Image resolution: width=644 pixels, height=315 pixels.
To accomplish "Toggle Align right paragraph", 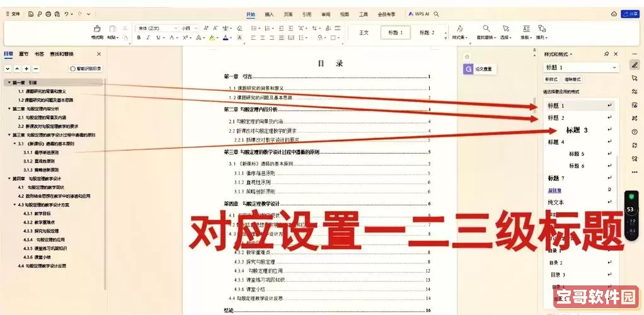I will 272,37.
